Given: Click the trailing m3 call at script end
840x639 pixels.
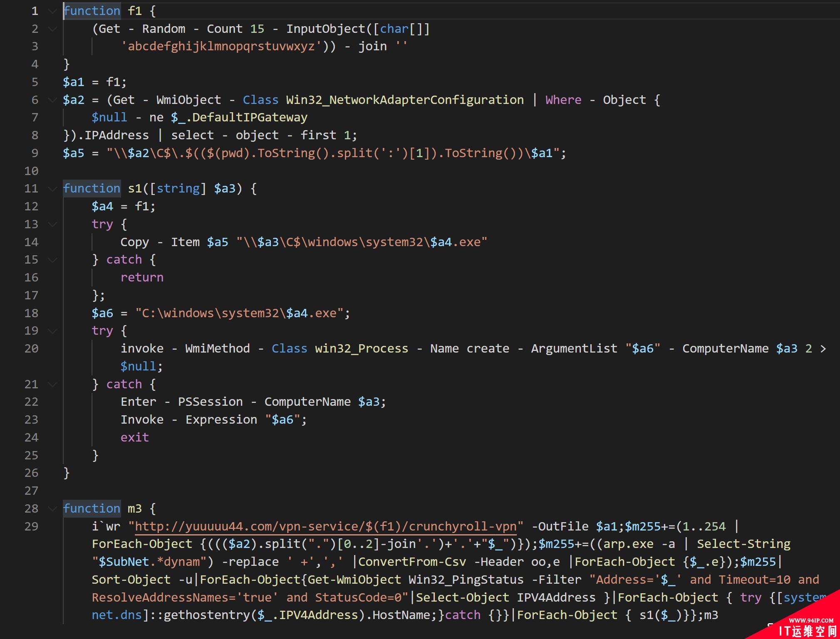Looking at the screenshot, I should [711, 615].
